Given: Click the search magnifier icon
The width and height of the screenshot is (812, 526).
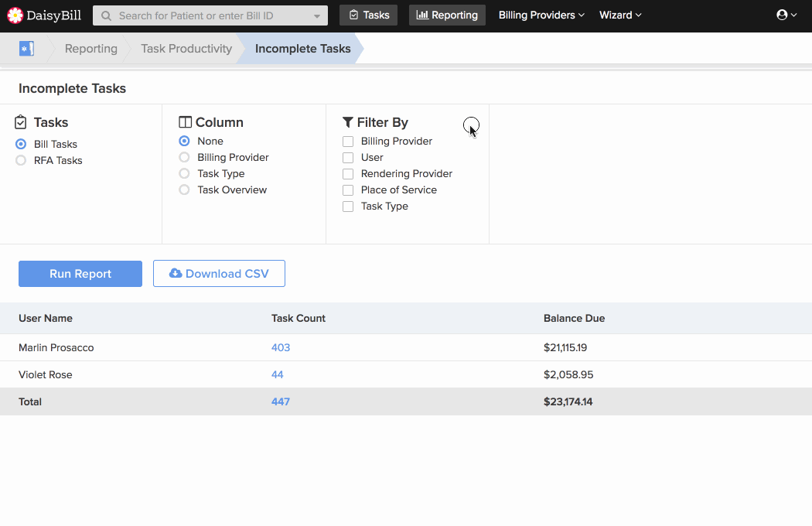Looking at the screenshot, I should (106, 16).
